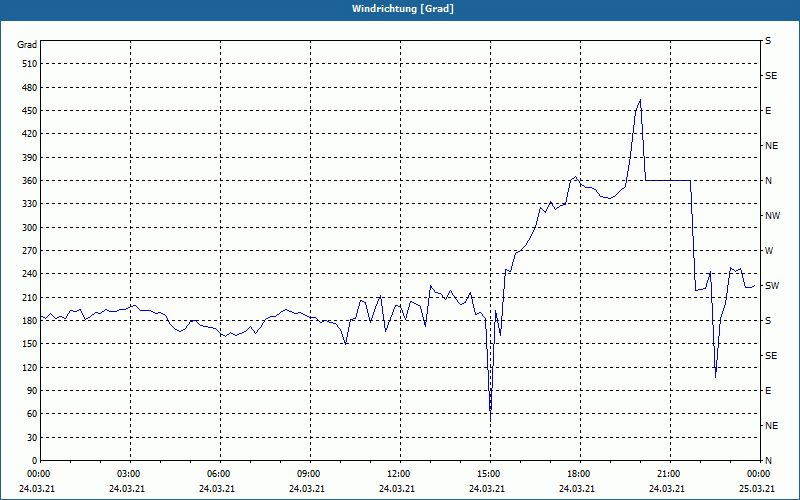Viewport: 800px width, 500px height.
Task: Click the 21:00 time label
Action: click(670, 474)
